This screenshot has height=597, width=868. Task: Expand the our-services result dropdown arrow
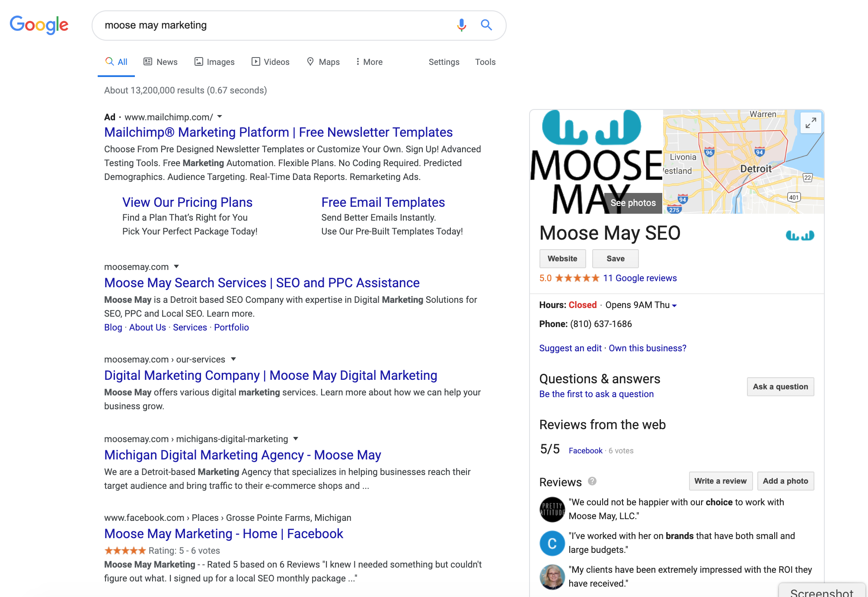point(233,359)
